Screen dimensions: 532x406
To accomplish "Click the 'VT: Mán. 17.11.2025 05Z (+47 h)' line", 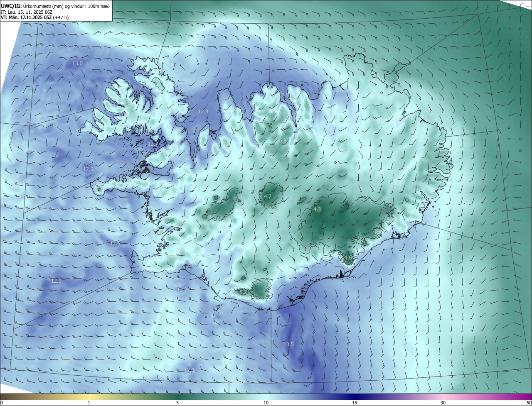I will click(x=34, y=18).
